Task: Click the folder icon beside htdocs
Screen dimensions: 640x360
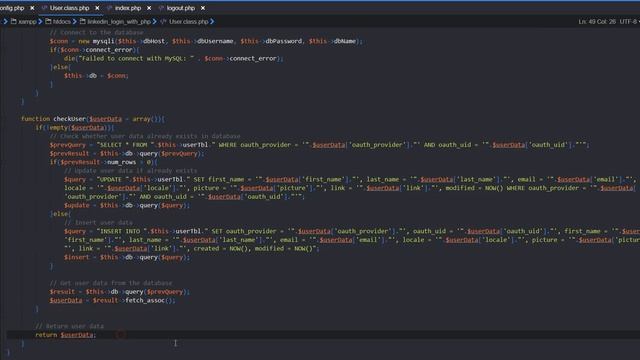Action: point(48,22)
